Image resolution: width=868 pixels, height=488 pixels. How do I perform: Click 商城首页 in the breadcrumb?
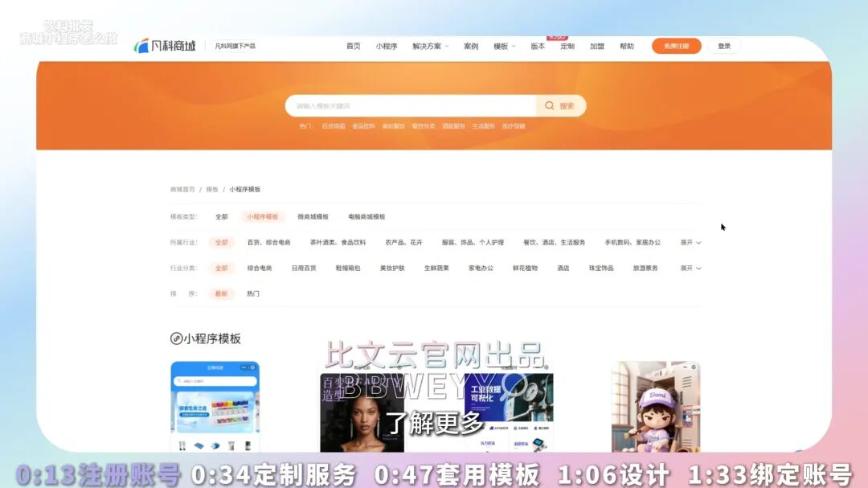coord(182,190)
